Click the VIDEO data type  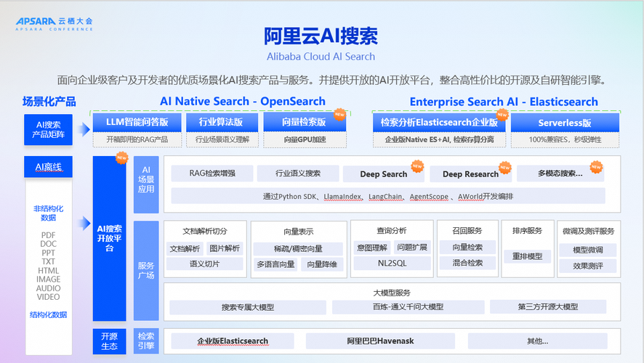[x=48, y=297]
